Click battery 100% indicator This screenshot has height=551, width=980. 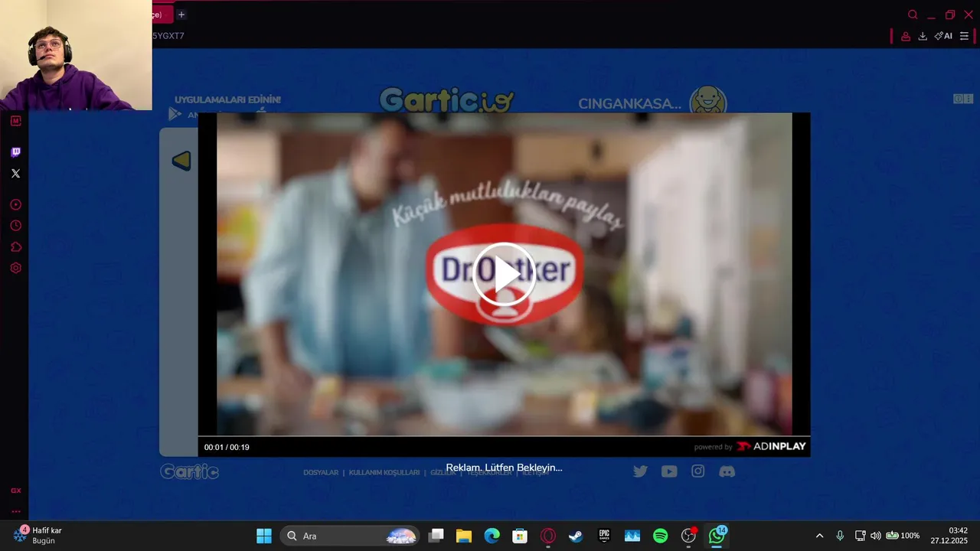(903, 536)
